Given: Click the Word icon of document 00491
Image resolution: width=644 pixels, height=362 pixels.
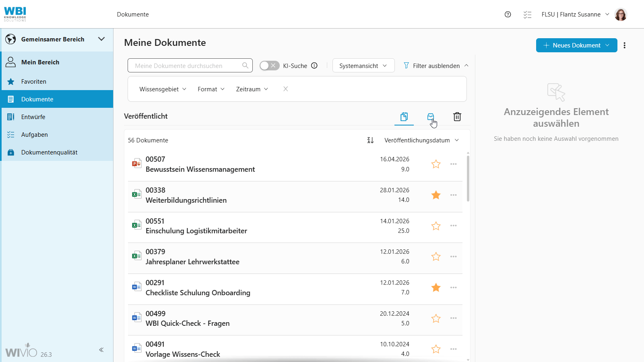Looking at the screenshot, I should [136, 348].
